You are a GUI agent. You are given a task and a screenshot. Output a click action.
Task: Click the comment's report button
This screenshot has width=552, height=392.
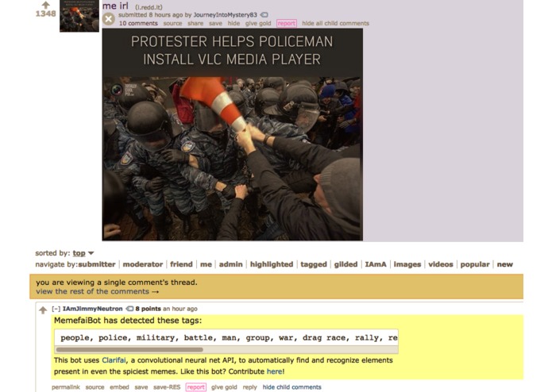(x=195, y=387)
